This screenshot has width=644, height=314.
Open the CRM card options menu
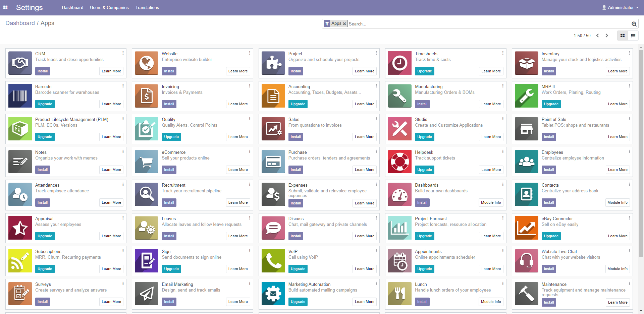click(x=123, y=53)
